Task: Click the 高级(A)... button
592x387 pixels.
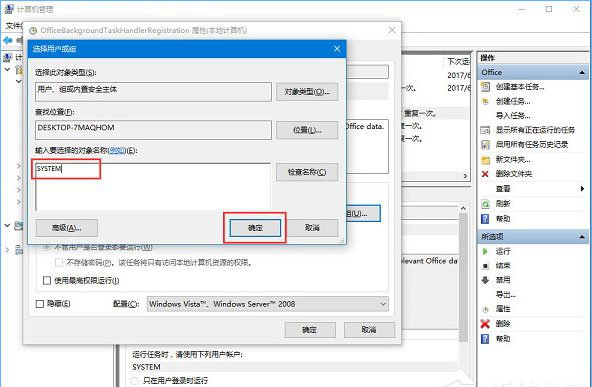Action: point(67,228)
